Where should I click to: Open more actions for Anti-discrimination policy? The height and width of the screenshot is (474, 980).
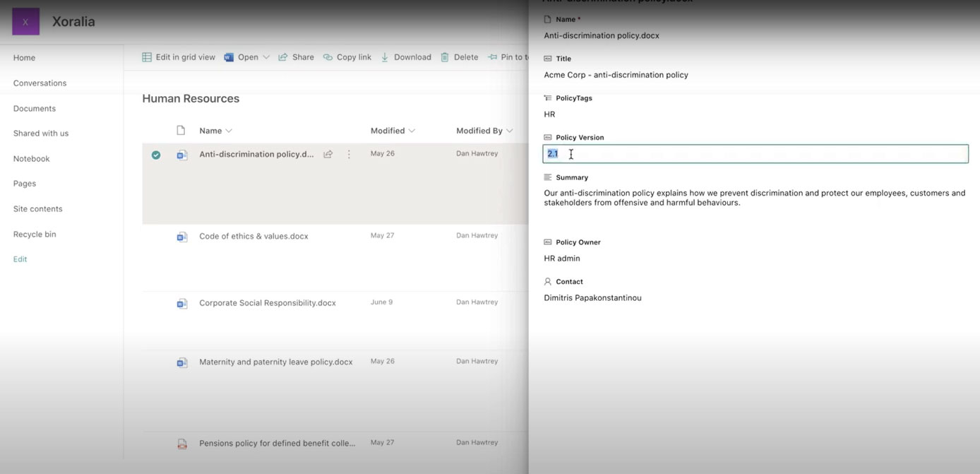tap(349, 154)
